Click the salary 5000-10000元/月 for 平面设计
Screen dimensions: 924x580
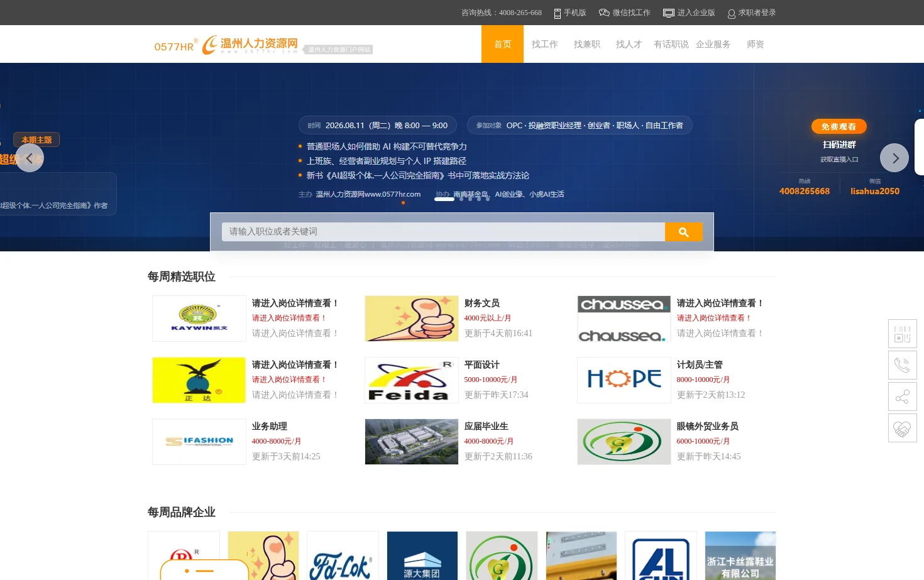[490, 380]
